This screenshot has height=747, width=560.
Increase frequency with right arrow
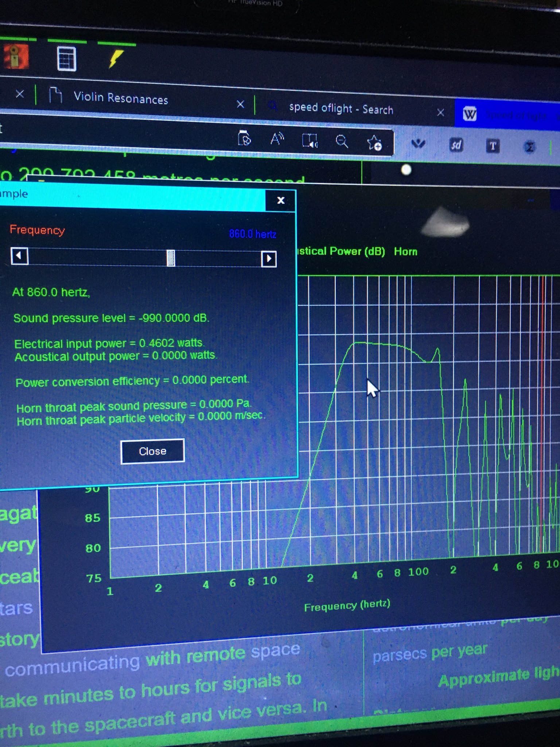click(x=269, y=259)
